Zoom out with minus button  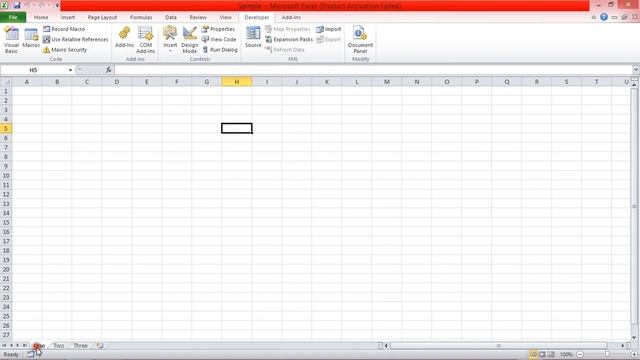(x=580, y=354)
